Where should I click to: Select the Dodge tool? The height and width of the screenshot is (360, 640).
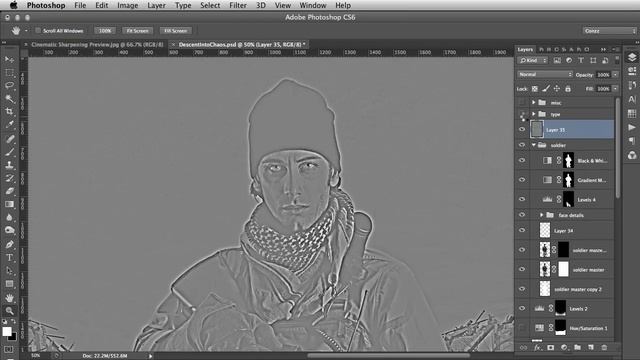click(9, 230)
